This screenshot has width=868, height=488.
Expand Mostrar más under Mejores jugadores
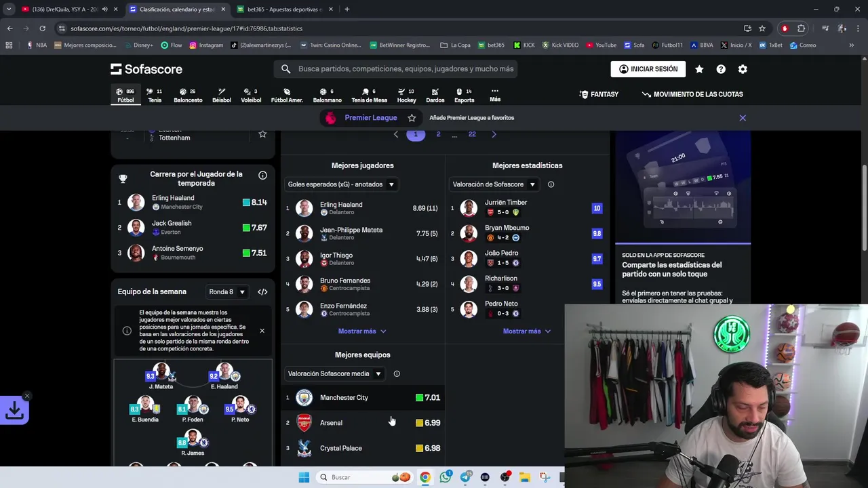[x=362, y=331]
